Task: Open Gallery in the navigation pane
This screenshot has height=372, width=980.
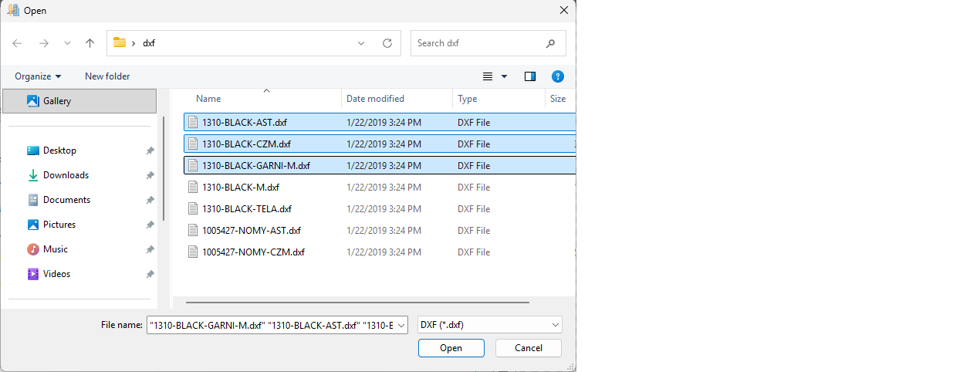Action: click(x=57, y=101)
